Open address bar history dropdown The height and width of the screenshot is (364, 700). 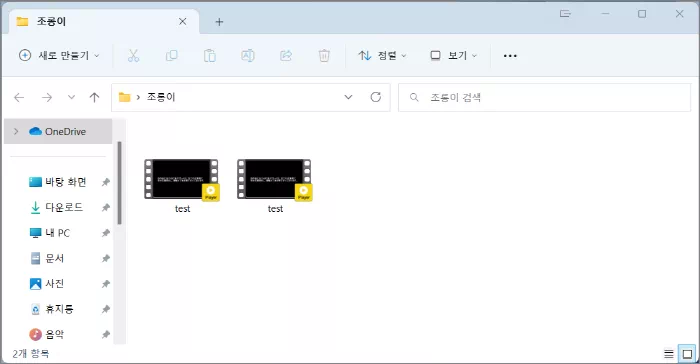point(348,97)
